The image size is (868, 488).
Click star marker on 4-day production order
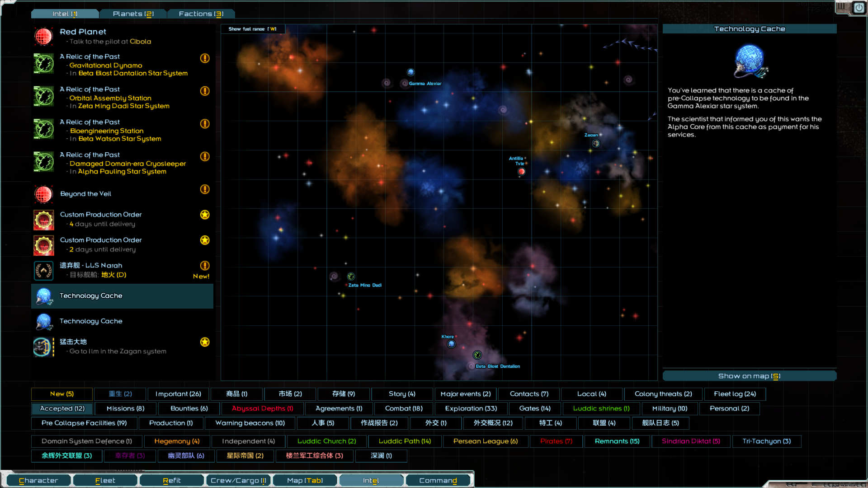pyautogui.click(x=205, y=215)
